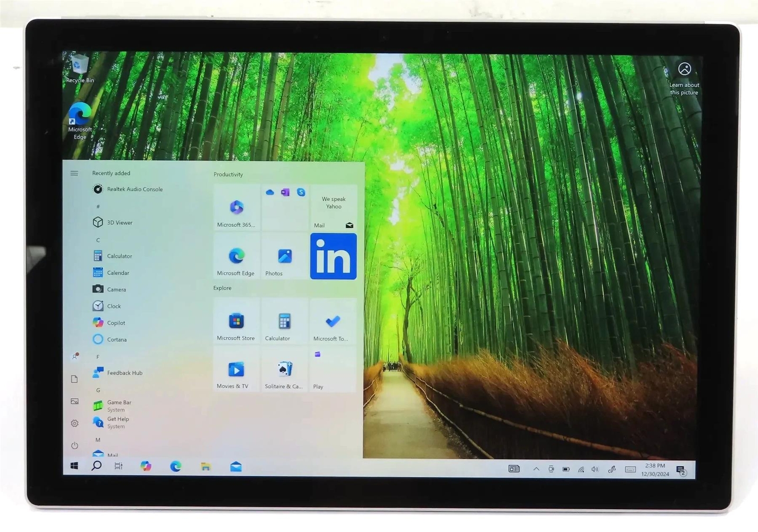Select the G letter group header
758x532 pixels.
[98, 390]
